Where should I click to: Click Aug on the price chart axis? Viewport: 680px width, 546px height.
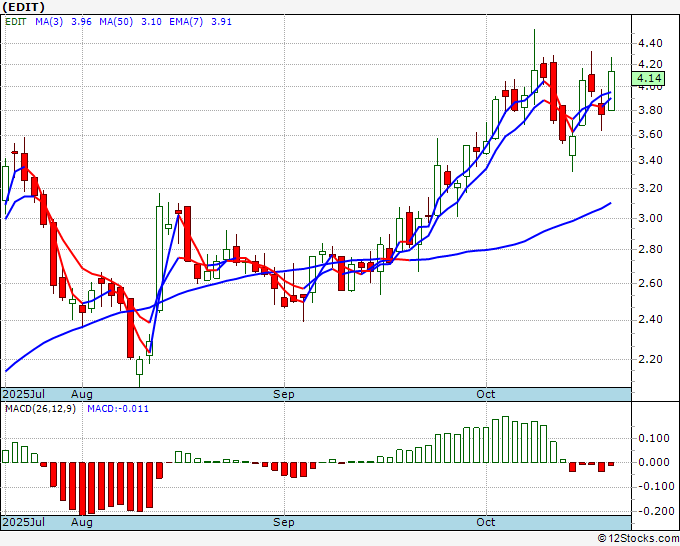coord(82,394)
